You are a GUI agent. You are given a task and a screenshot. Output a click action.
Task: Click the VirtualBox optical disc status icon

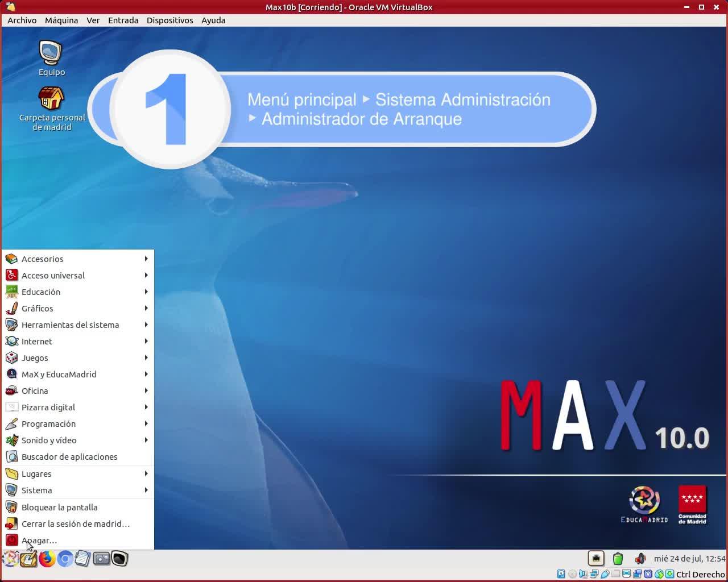click(x=572, y=574)
